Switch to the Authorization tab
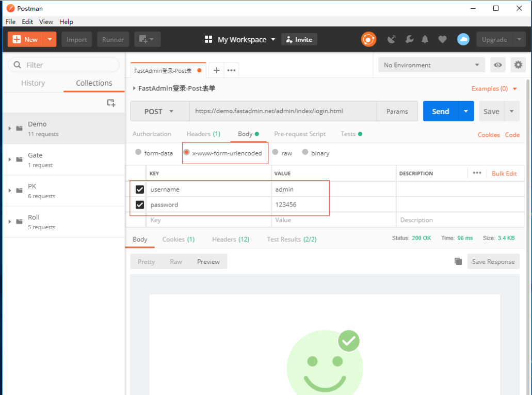 click(152, 134)
